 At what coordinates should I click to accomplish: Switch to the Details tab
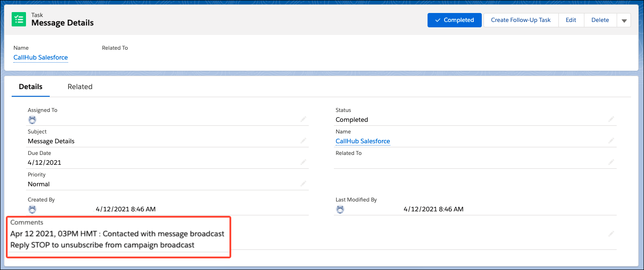coord(30,87)
